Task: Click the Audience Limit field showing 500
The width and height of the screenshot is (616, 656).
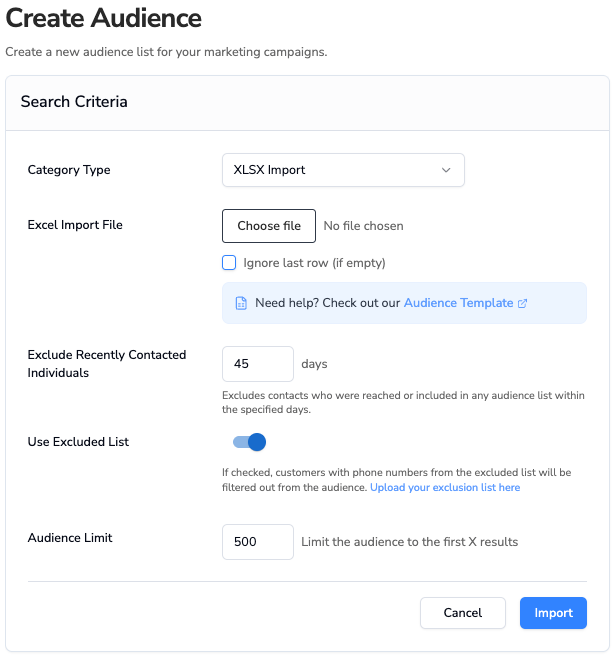Action: pyautogui.click(x=258, y=542)
